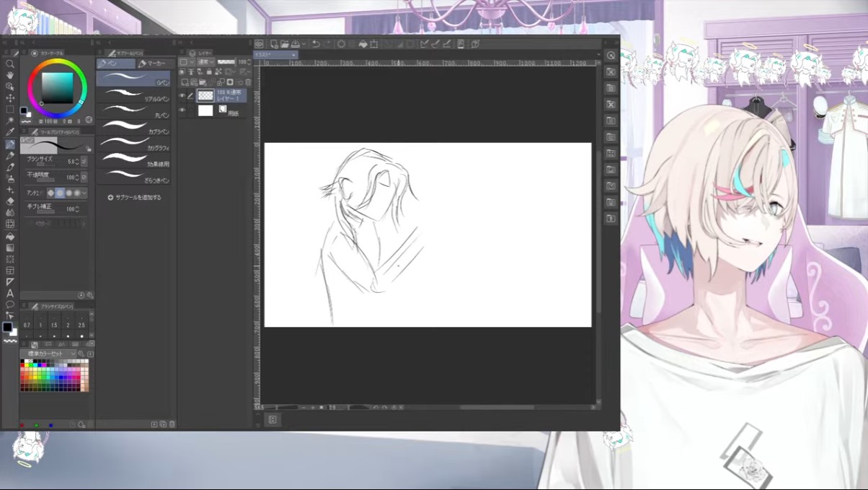Switch to the マーカー marker tab
The height and width of the screenshot is (490, 868).
153,64
